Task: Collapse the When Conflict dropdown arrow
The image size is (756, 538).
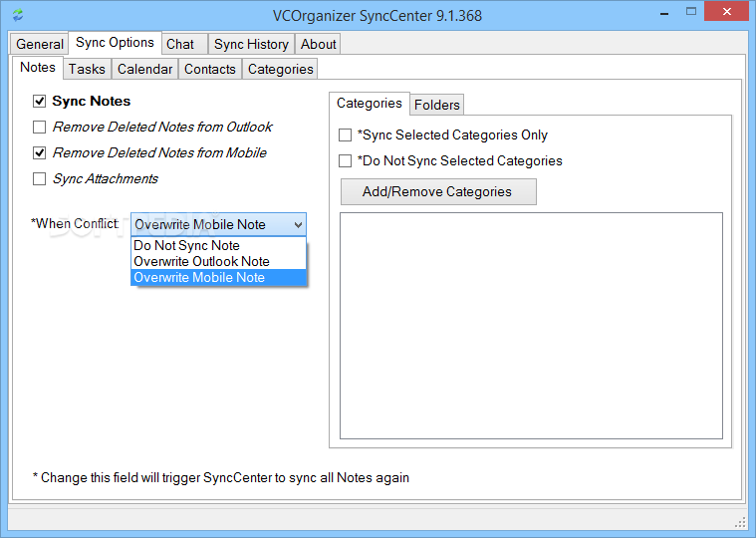Action: coord(298,224)
